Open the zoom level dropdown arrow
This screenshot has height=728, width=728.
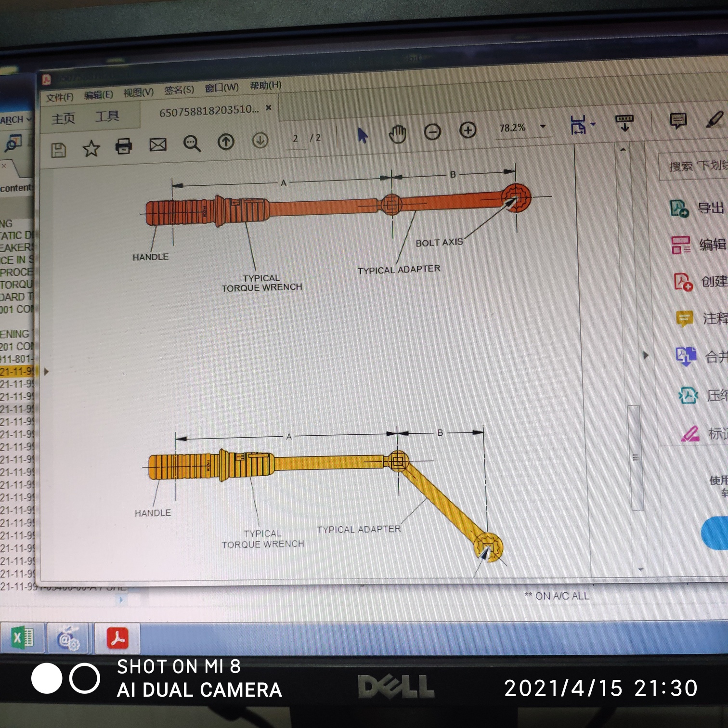point(543,127)
